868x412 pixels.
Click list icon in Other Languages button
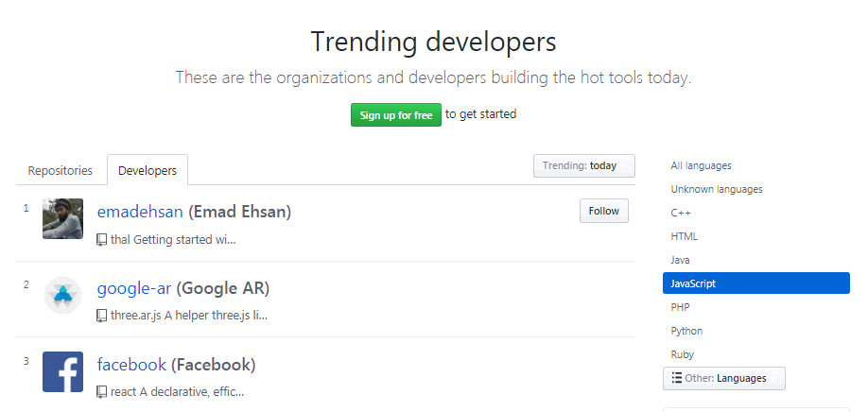[x=676, y=378]
